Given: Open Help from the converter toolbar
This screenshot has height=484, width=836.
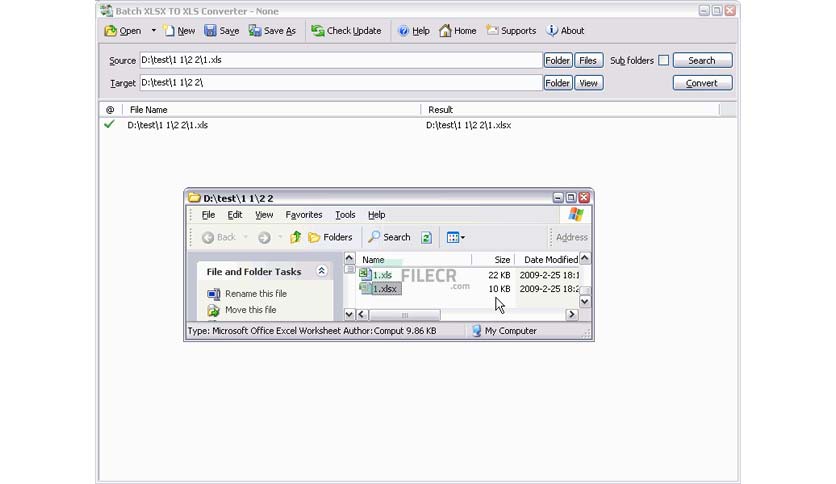Looking at the screenshot, I should (414, 30).
